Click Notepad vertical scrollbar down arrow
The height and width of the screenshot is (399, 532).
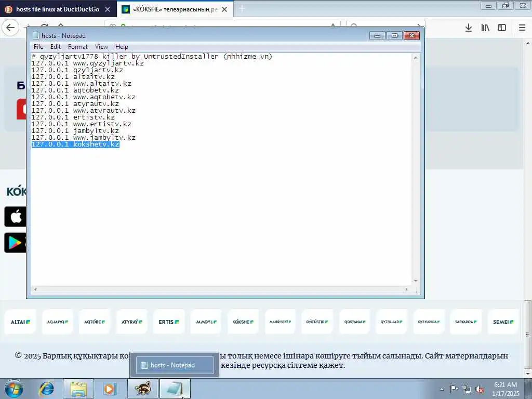pos(416,281)
